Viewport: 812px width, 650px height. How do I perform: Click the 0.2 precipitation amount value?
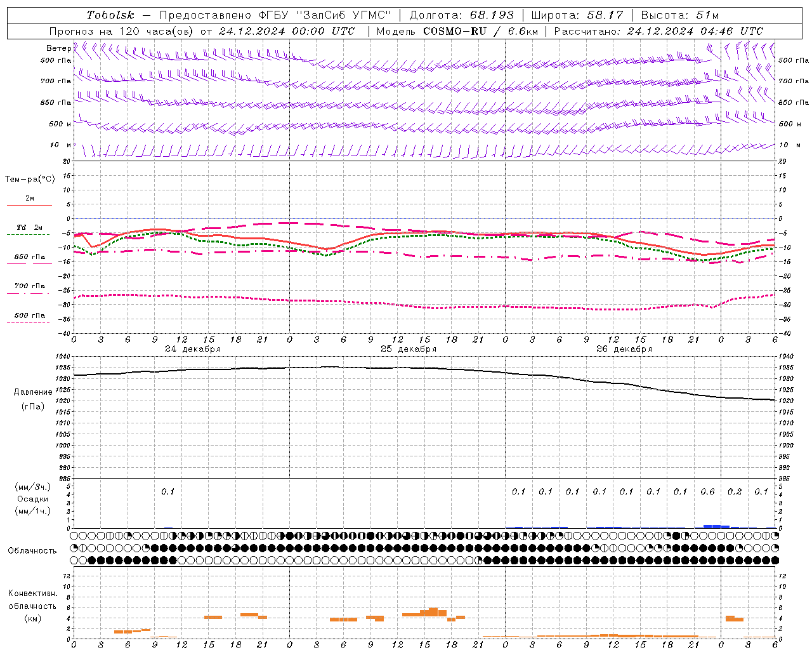(735, 492)
